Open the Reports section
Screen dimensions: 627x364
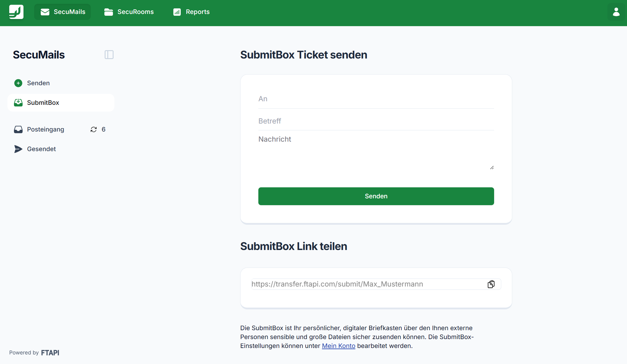191,12
